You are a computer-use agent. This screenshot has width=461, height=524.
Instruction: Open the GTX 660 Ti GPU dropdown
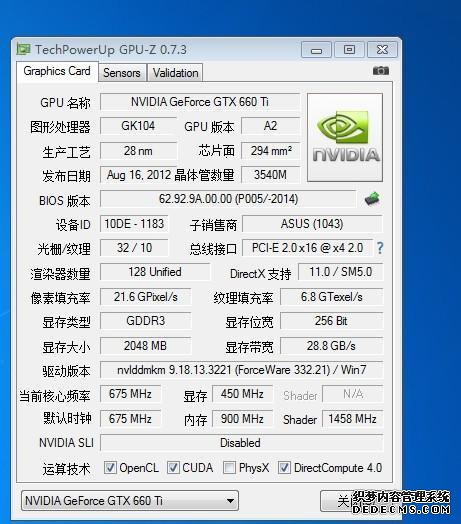(130, 501)
